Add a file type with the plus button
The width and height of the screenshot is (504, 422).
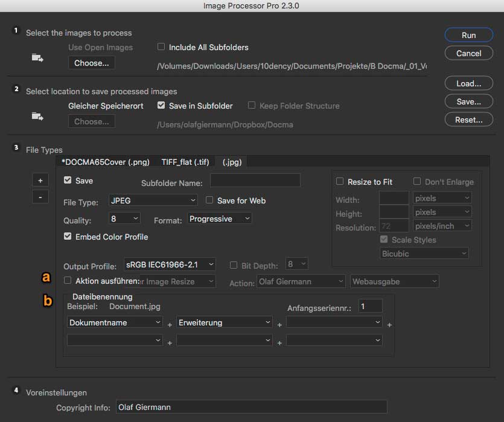point(40,181)
